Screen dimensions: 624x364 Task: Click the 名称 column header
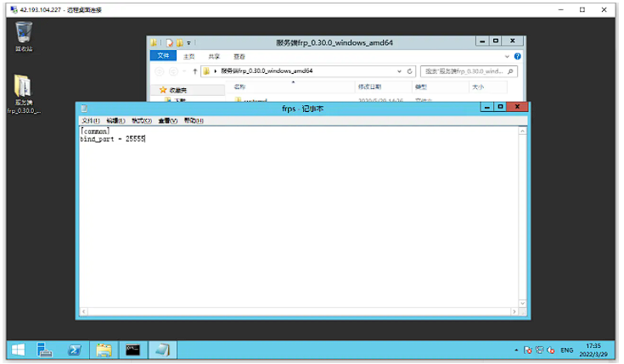click(239, 87)
